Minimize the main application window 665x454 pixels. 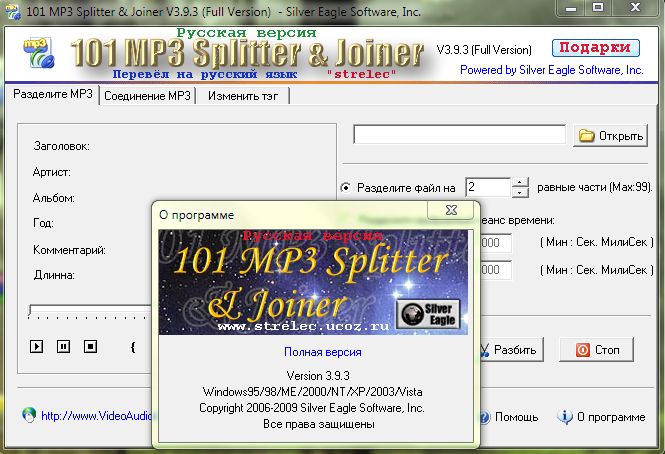tap(571, 8)
